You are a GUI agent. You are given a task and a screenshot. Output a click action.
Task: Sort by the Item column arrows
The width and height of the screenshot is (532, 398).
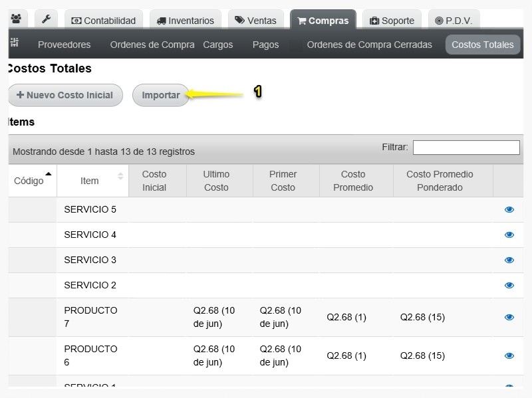[x=120, y=176]
